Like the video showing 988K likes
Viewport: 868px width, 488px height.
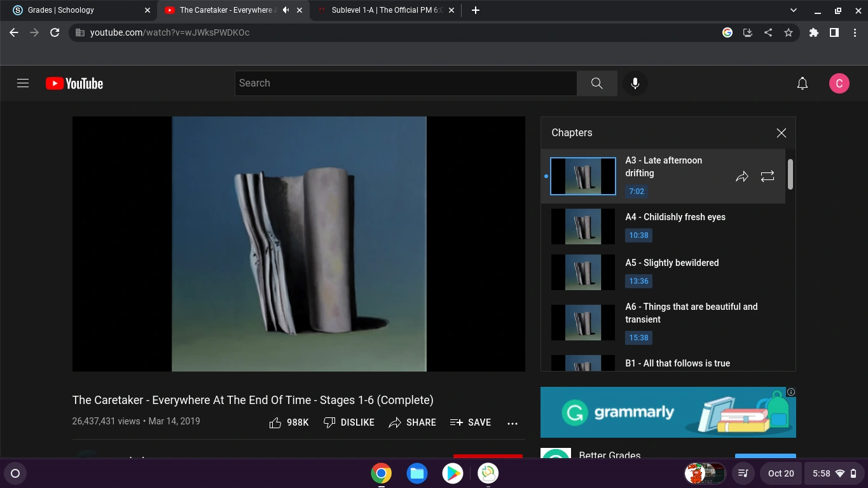[288, 422]
